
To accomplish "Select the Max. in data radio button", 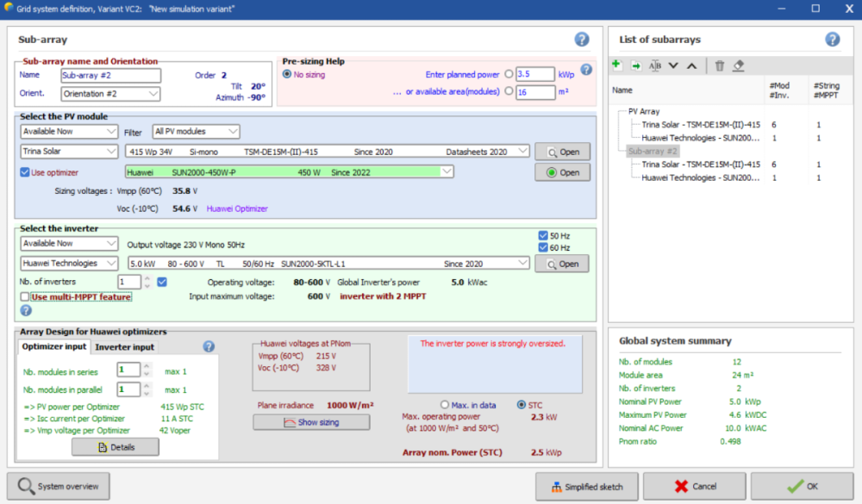I will 445,405.
